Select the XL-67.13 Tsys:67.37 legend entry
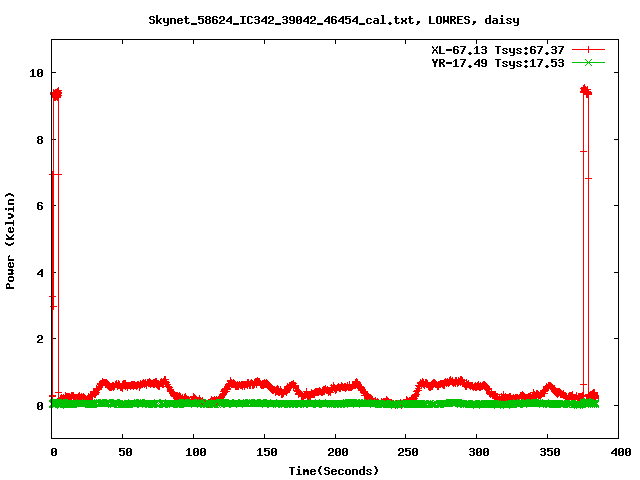640x480 pixels. [498, 50]
